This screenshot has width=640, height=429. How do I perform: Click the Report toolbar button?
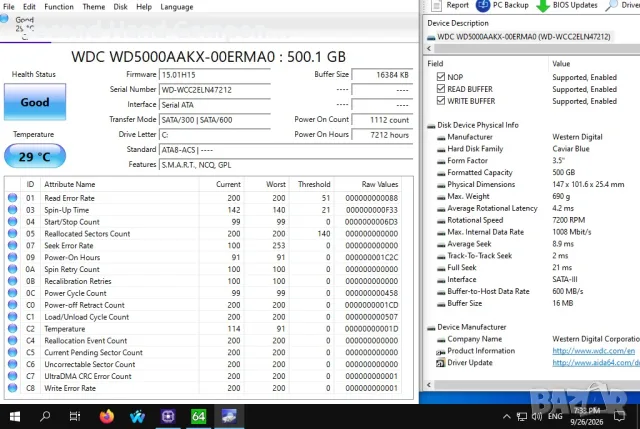450,5
